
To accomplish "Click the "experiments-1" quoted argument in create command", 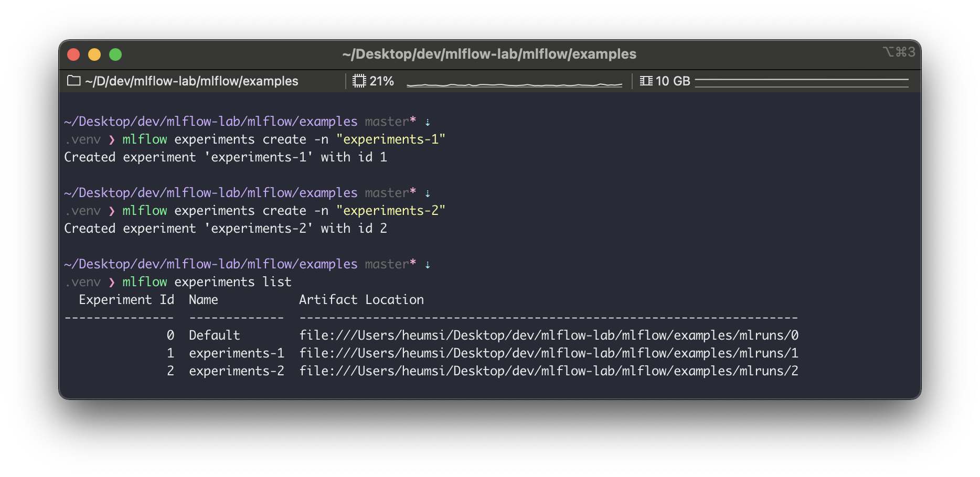I will coord(391,139).
